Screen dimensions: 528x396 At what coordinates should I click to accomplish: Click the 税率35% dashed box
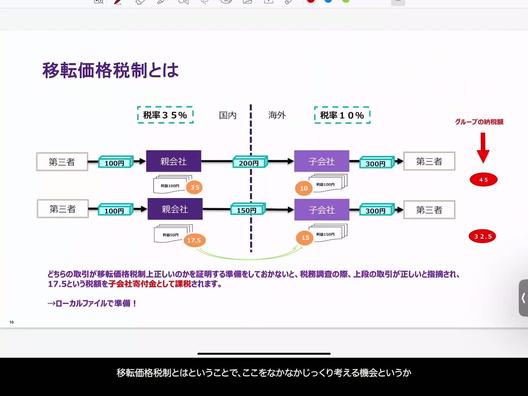[x=165, y=115]
